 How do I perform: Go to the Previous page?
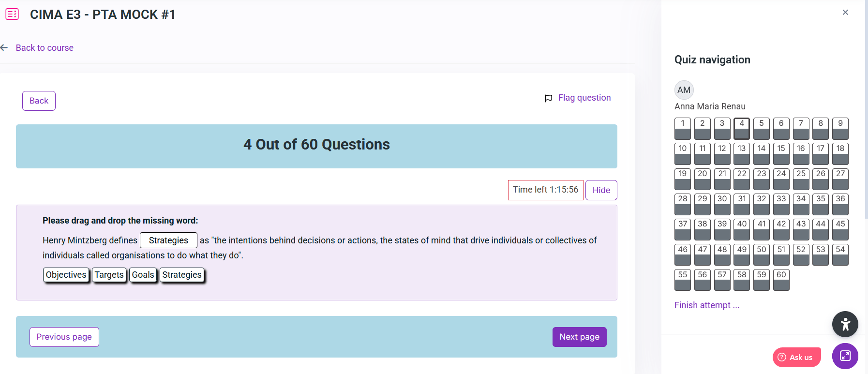[x=64, y=337]
